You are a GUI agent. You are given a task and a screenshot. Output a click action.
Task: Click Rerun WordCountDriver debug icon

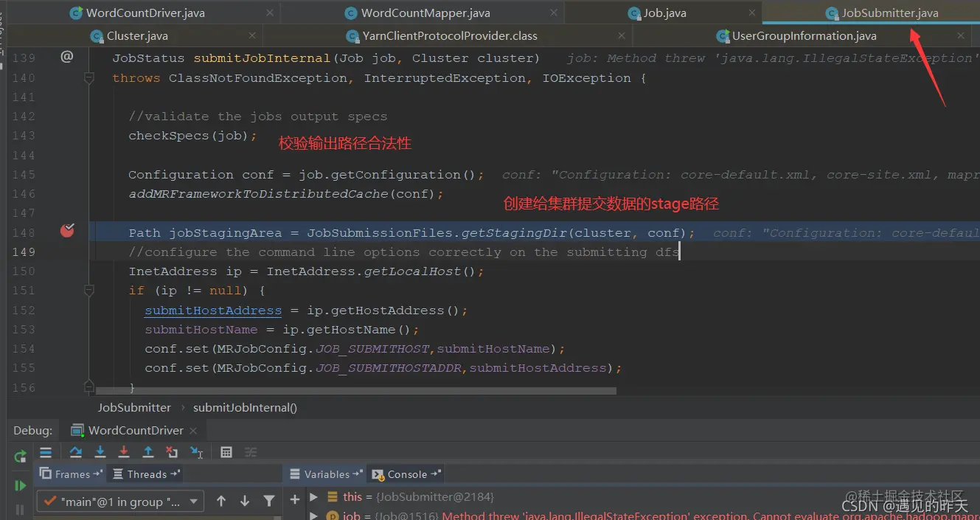click(21, 457)
